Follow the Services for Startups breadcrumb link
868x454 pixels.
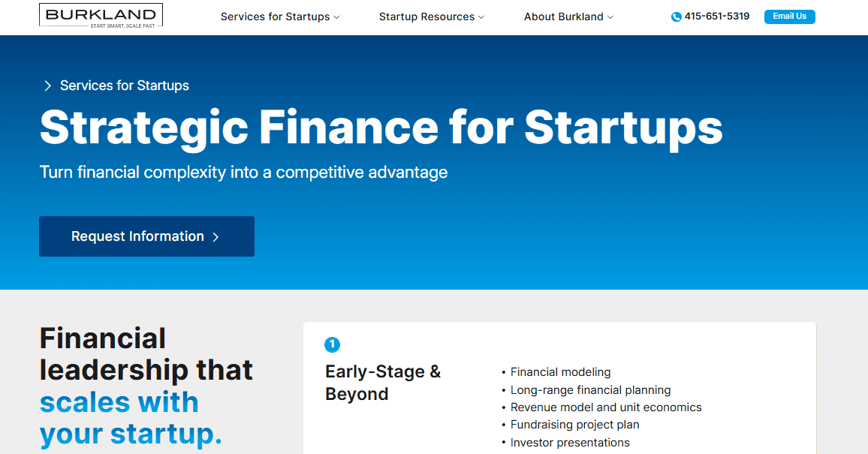[125, 86]
